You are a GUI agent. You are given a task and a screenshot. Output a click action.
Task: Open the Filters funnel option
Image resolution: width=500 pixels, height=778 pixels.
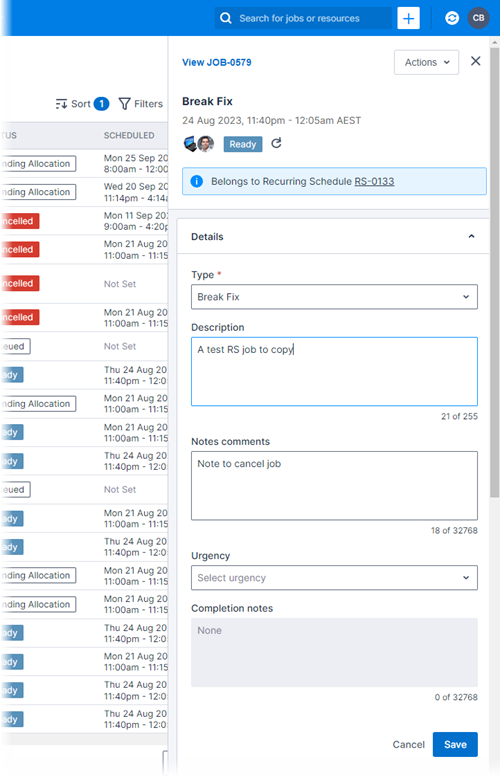click(x=141, y=104)
